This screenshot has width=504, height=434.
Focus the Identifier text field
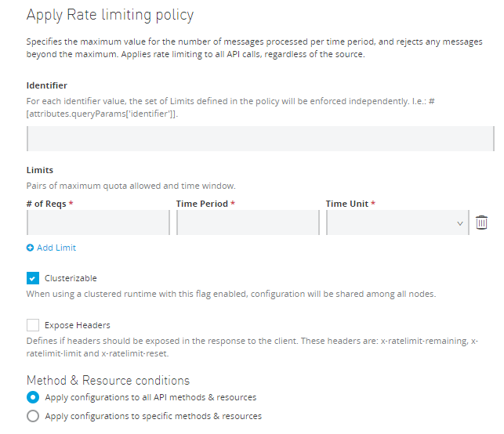260,139
